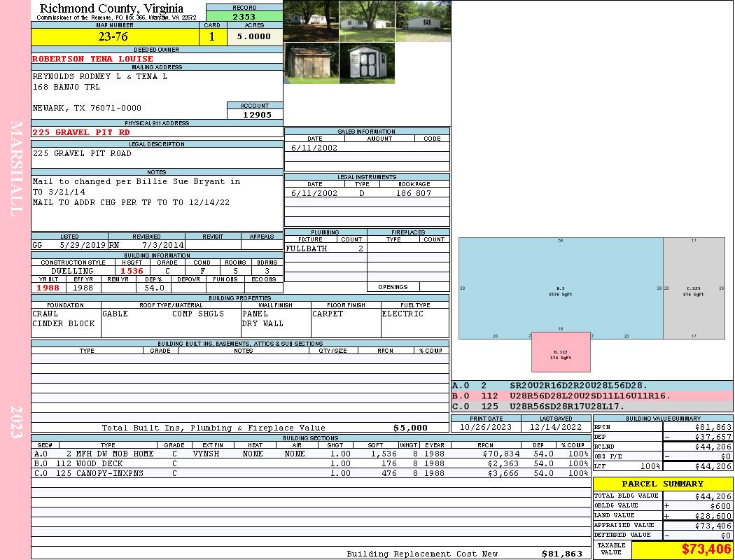The height and width of the screenshot is (560, 735).
Task: Open the white shed with black doors photo
Action: pyautogui.click(x=367, y=63)
